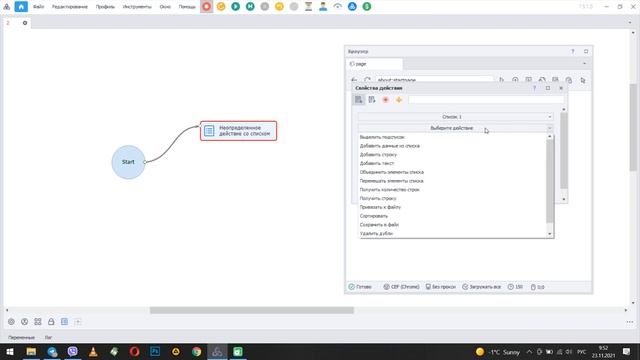This screenshot has width=640, height=360.
Task: Click the green step-next button
Action: [250, 7]
